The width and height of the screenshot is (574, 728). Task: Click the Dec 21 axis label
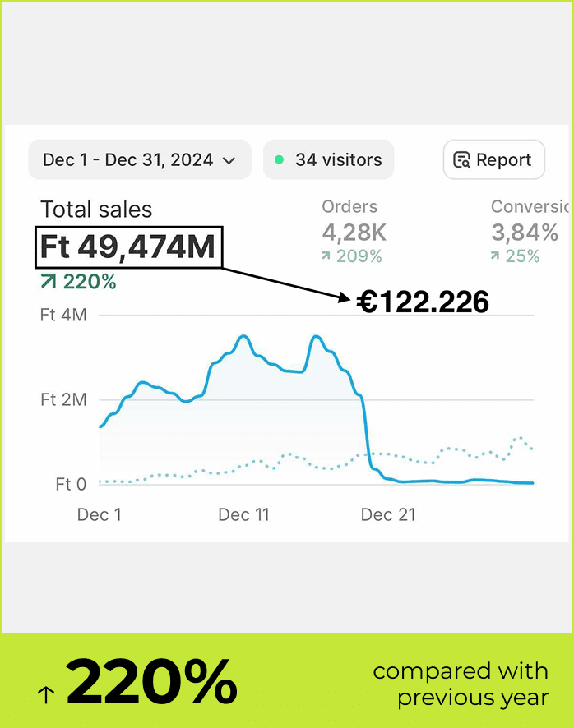(388, 515)
